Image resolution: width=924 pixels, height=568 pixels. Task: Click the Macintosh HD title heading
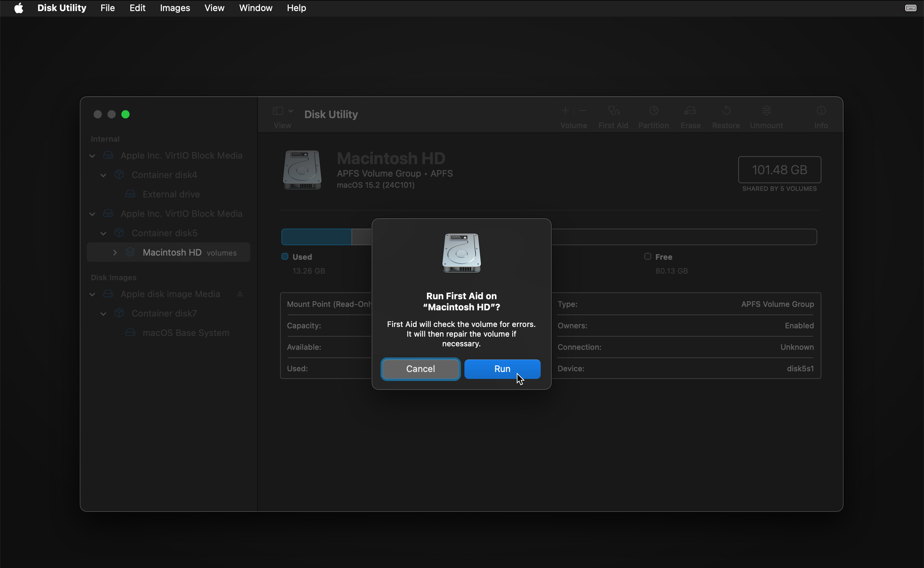[391, 158]
